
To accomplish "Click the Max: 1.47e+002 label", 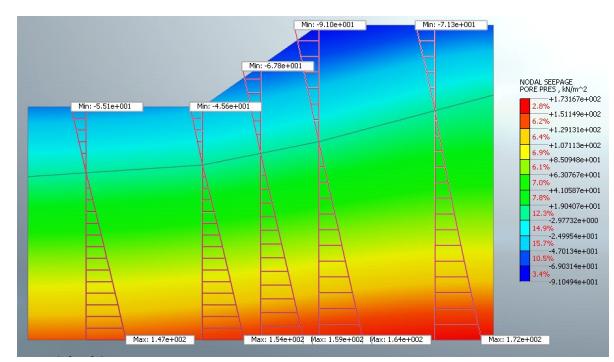I will coord(160,340).
